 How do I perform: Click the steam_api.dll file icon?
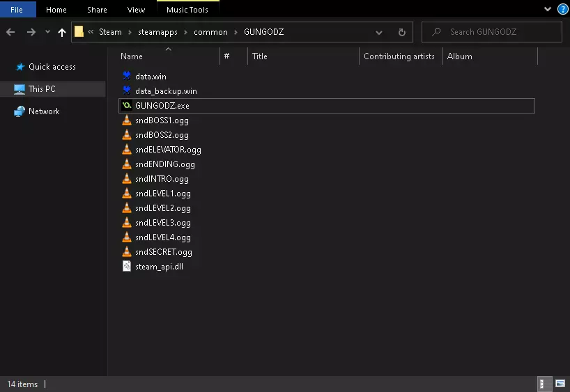pos(127,266)
